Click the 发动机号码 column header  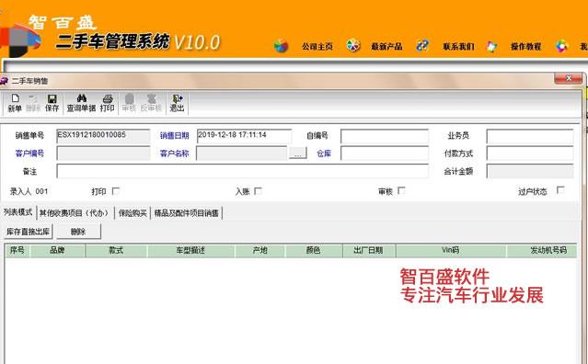pyautogui.click(x=542, y=251)
